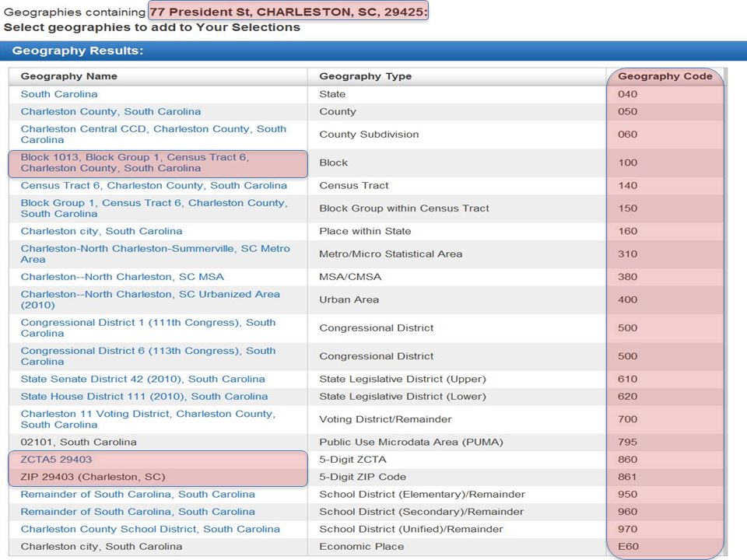Click geography code 100
This screenshot has width=747, height=560.
(x=627, y=163)
